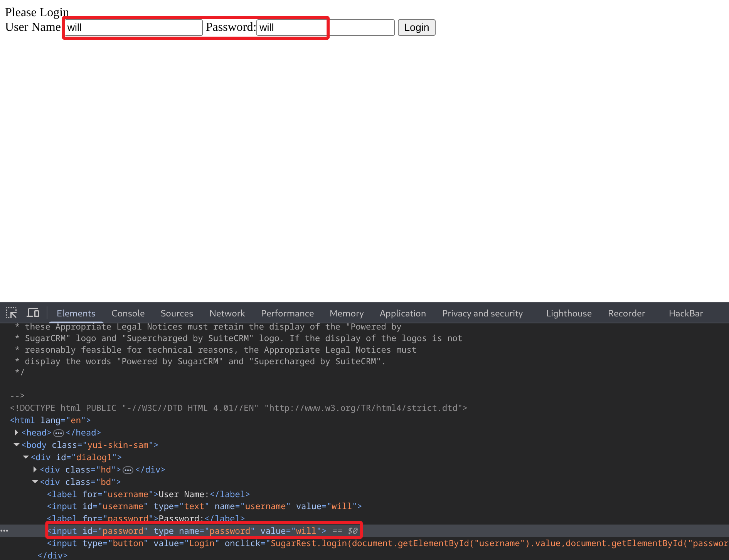The height and width of the screenshot is (560, 729).
Task: Click the ellipsis badge in div class hd
Action: click(x=128, y=470)
